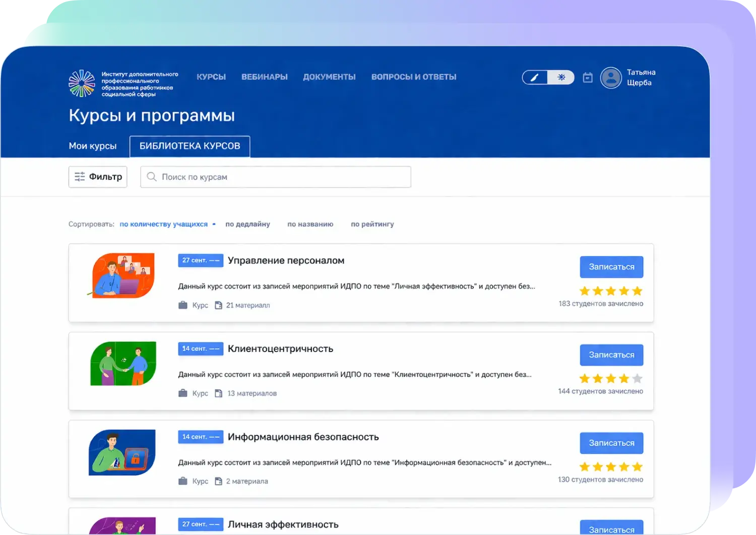Click document icon next to 21 материалл
The height and width of the screenshot is (535, 756).
coord(218,305)
